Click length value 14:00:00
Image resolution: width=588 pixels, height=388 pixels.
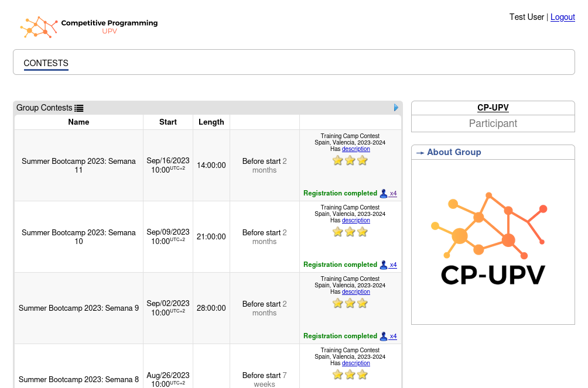pyautogui.click(x=211, y=165)
